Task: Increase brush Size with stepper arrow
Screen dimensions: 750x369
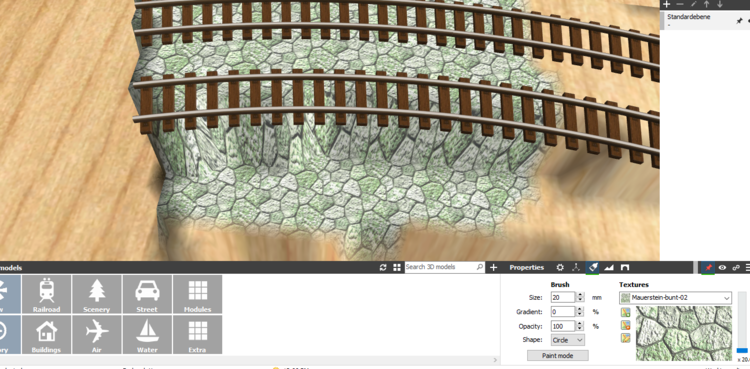Action: point(581,295)
